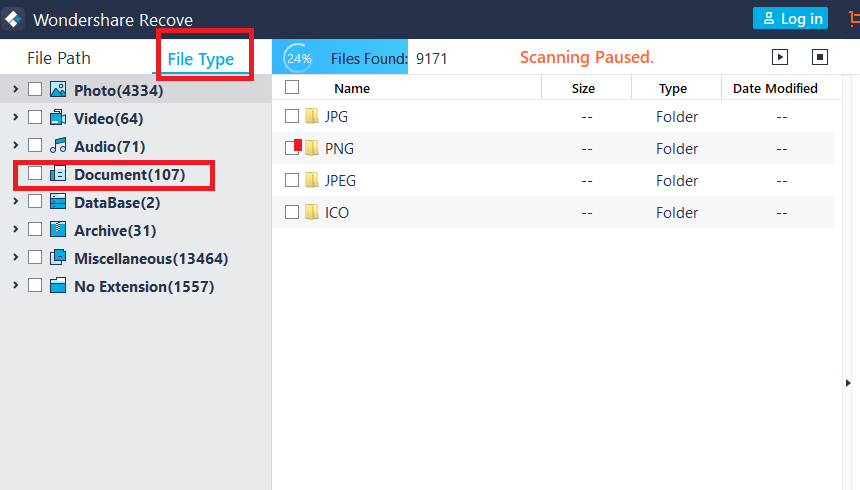860x490 pixels.
Task: Select the Archive(31) label
Action: point(115,230)
